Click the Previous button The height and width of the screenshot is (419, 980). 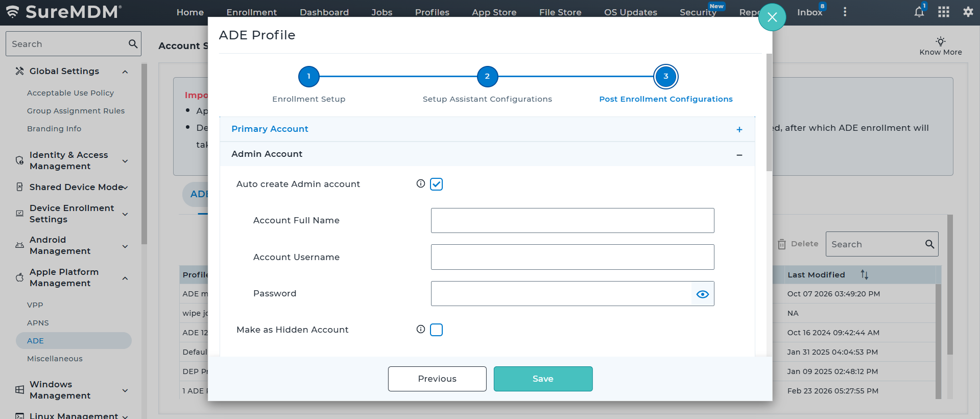click(437, 379)
